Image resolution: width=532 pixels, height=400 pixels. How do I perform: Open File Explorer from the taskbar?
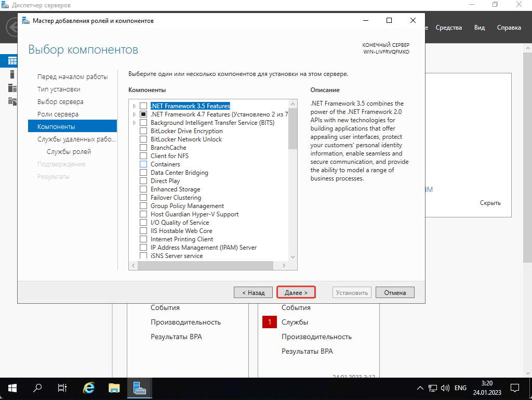click(x=114, y=388)
